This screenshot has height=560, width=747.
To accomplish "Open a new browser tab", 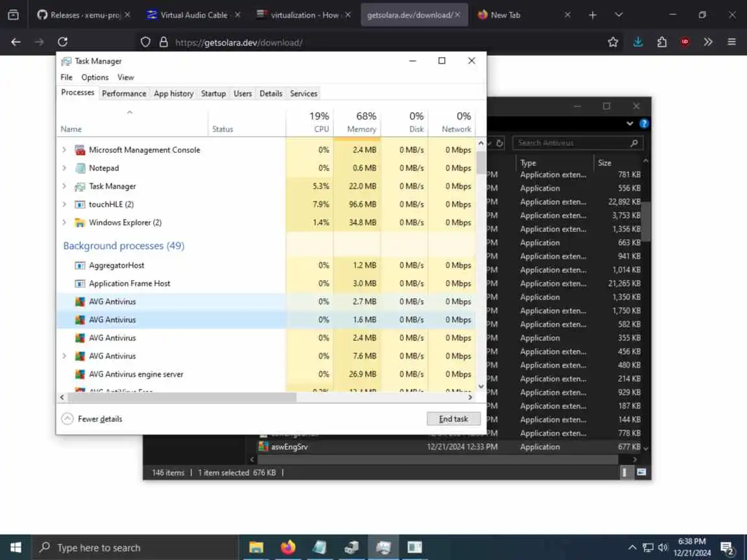I will (592, 15).
